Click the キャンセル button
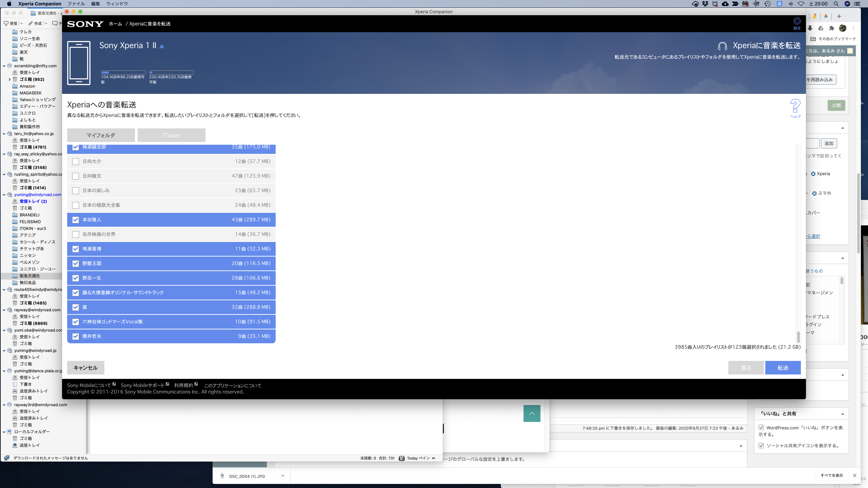 tap(86, 368)
